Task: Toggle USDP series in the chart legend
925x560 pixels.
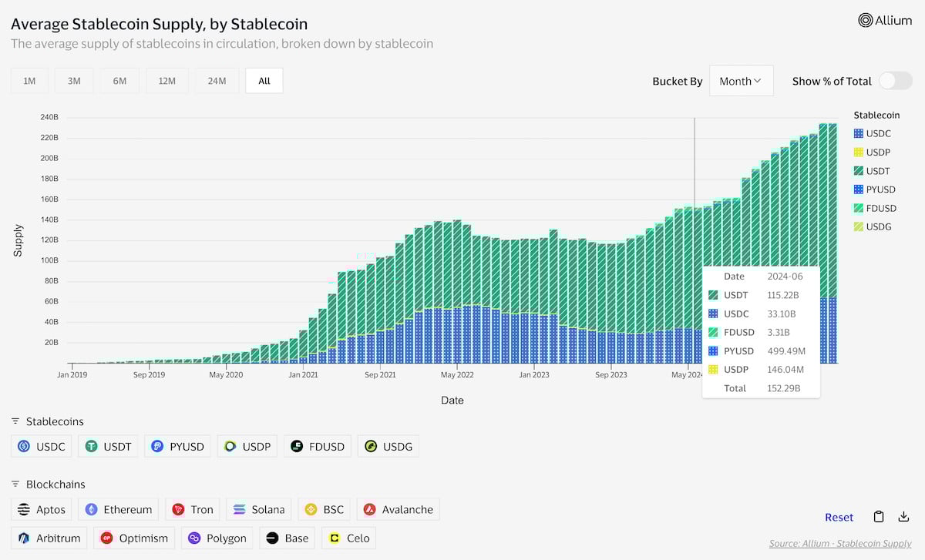Action: tap(872, 153)
